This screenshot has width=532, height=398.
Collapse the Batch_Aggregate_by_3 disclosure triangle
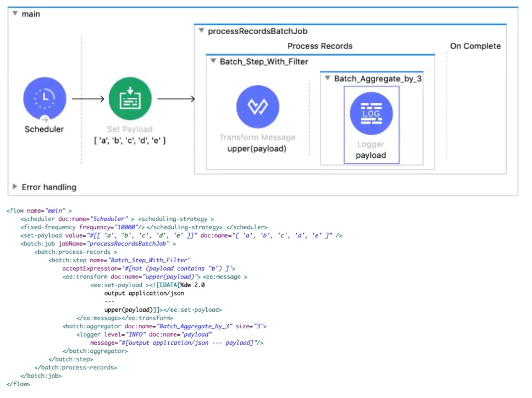pos(328,79)
